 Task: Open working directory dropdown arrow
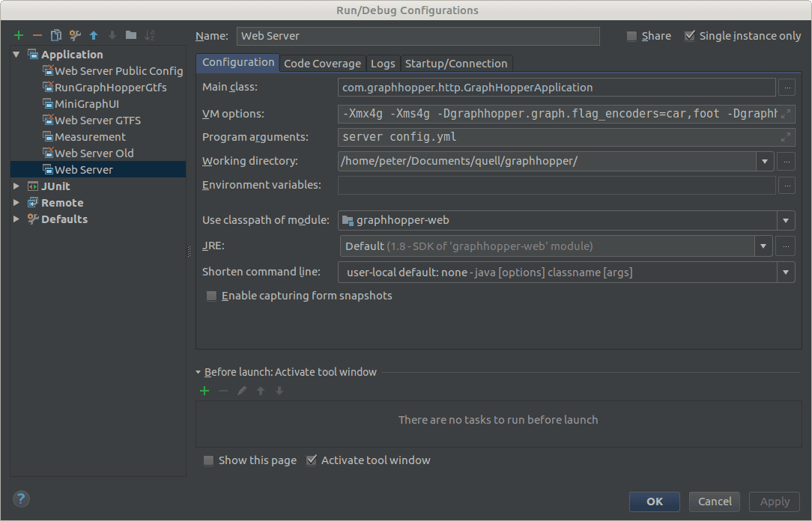click(x=764, y=162)
